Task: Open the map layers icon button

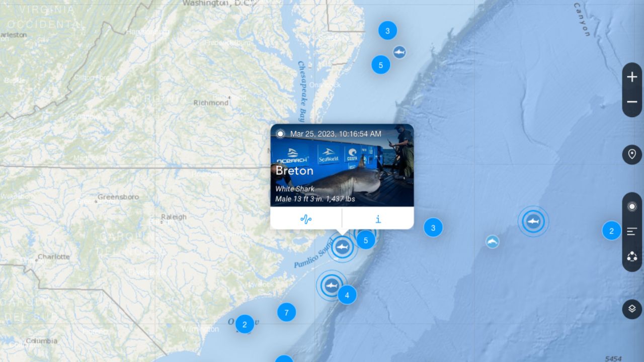Action: pos(632,309)
